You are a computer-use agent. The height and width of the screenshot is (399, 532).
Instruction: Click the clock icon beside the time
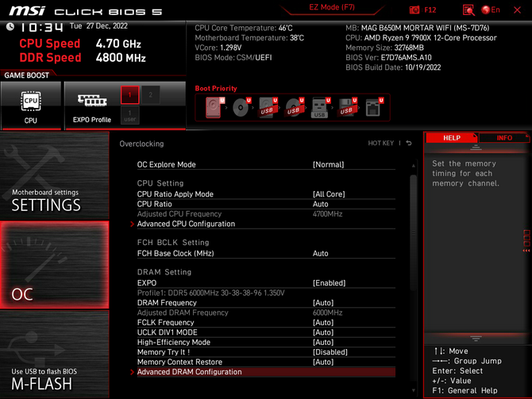tap(10, 26)
